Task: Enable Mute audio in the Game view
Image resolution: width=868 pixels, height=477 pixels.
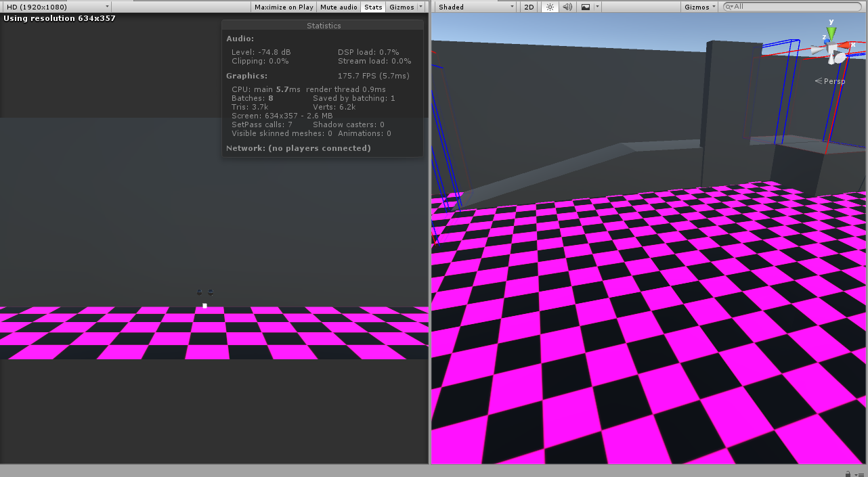Action: pyautogui.click(x=338, y=7)
